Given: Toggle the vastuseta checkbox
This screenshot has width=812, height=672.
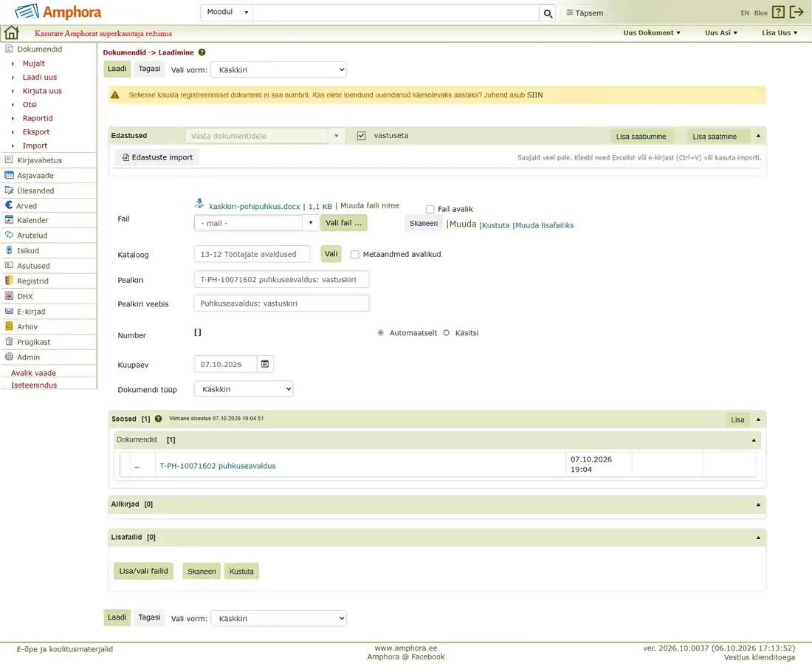Looking at the screenshot, I should [x=362, y=136].
